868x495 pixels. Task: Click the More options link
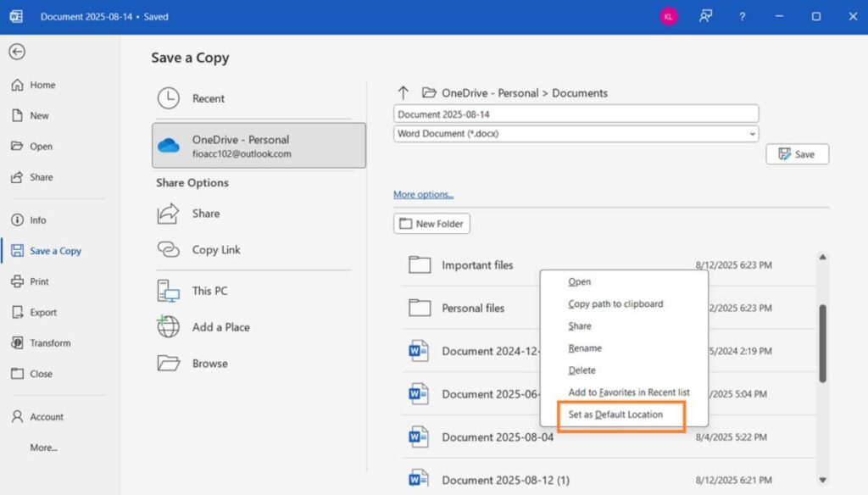click(x=424, y=194)
